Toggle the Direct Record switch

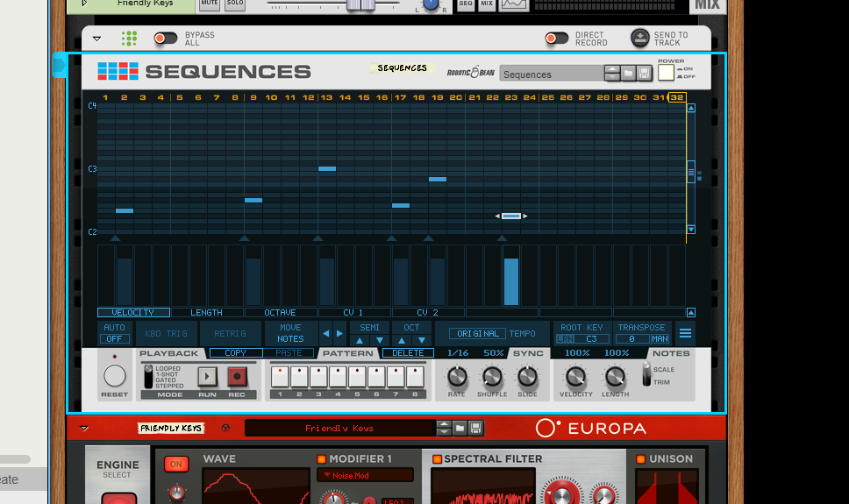[x=557, y=39]
